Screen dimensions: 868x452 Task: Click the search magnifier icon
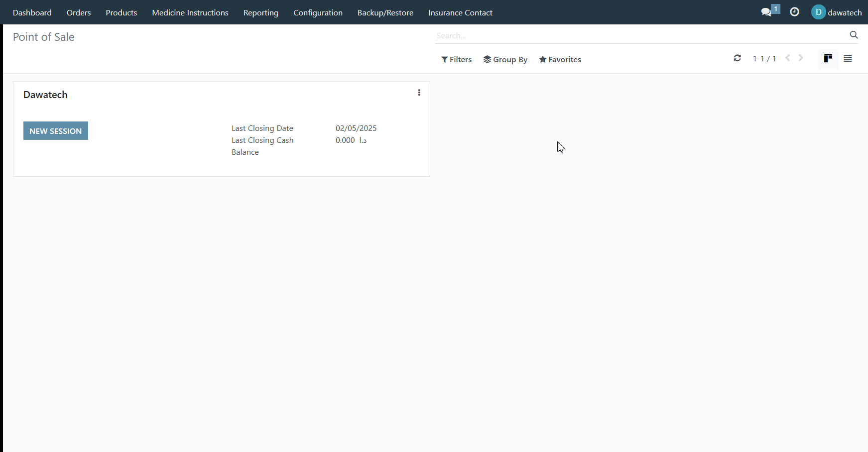pyautogui.click(x=854, y=35)
